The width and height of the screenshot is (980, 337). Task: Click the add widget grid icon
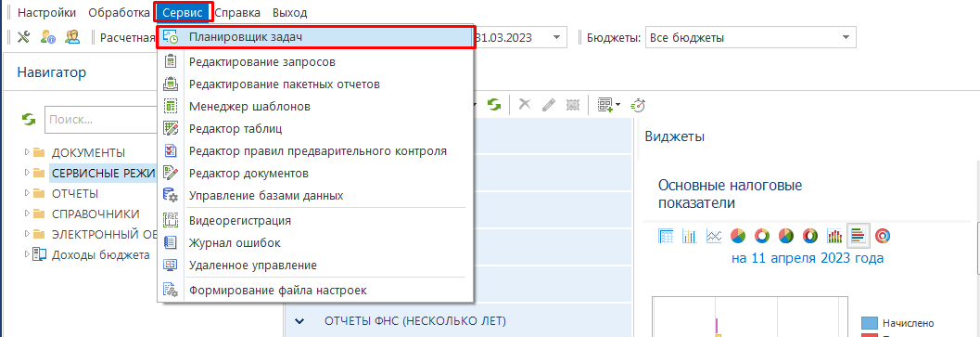coord(605,105)
